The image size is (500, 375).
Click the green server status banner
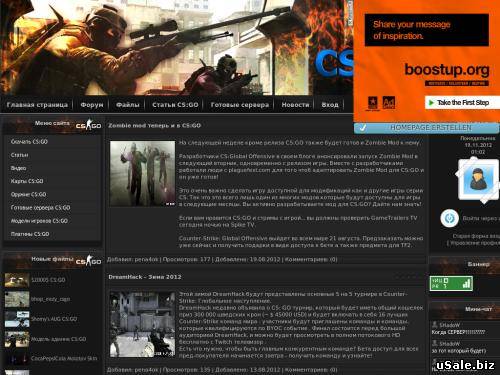(x=451, y=283)
